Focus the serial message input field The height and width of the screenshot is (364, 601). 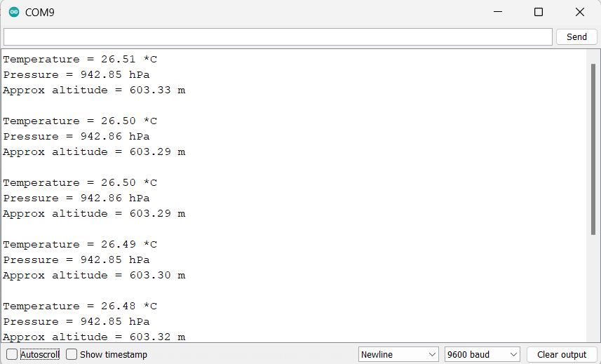(278, 36)
